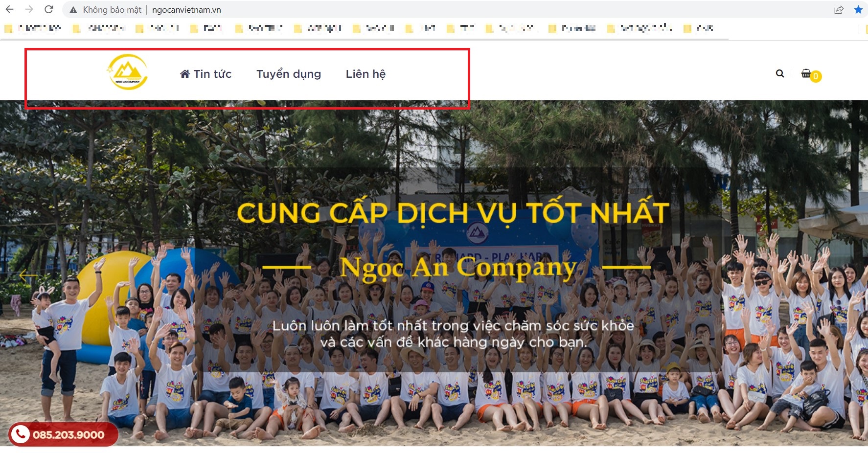
Task: Click the 'Ngọc An Company' banner title
Action: 458,268
